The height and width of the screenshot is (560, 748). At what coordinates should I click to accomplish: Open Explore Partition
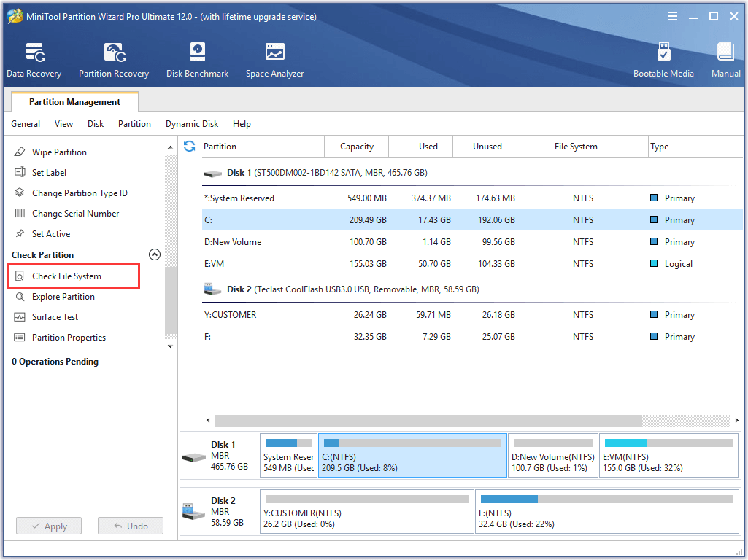[65, 296]
